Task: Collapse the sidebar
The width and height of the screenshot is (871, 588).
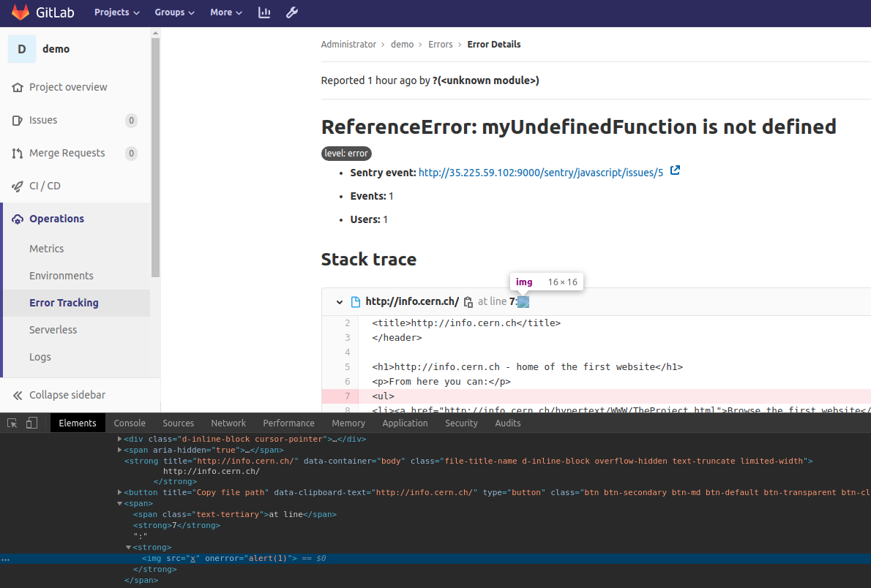Action: click(x=67, y=395)
